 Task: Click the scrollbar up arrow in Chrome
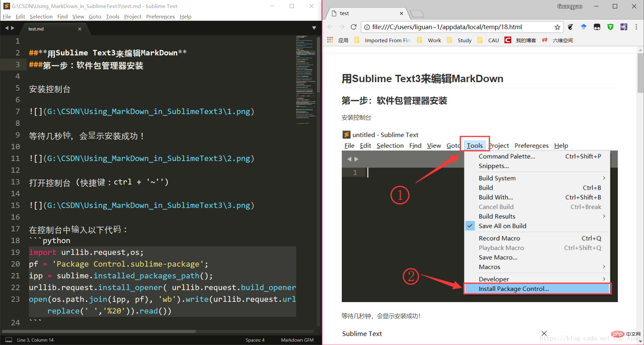click(640, 50)
